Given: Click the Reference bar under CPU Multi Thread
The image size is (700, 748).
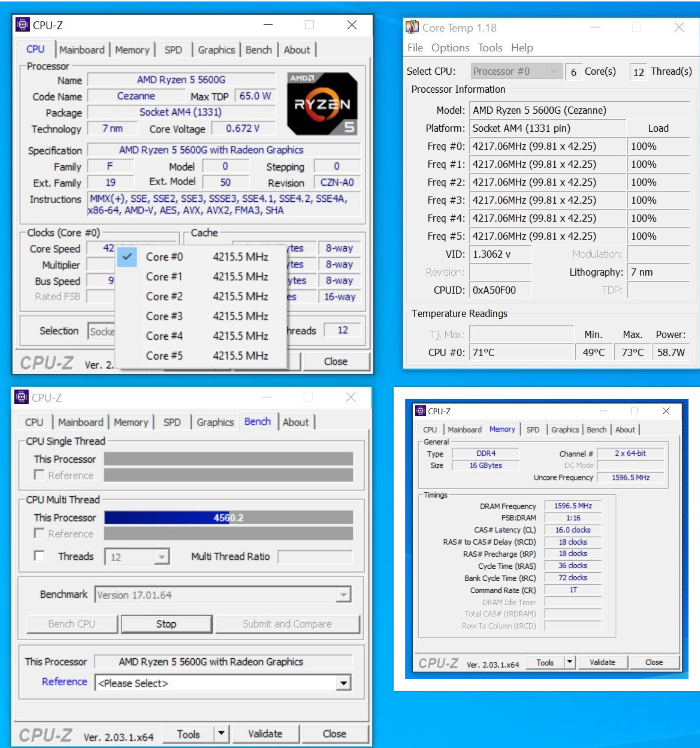Looking at the screenshot, I should [229, 534].
